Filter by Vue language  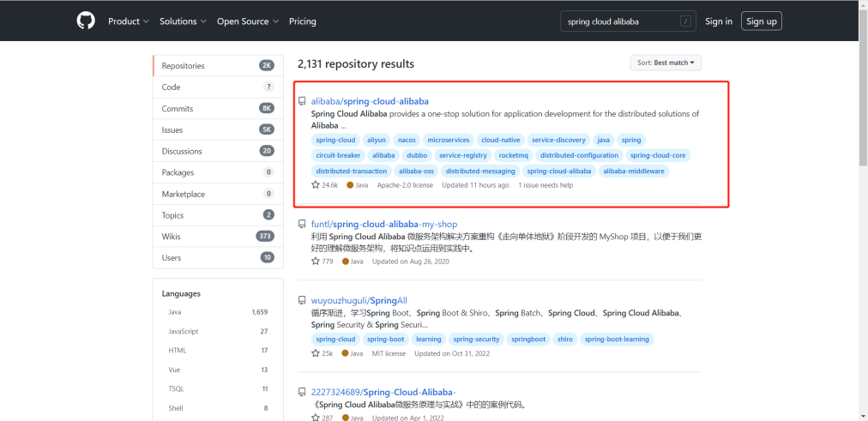point(218,370)
